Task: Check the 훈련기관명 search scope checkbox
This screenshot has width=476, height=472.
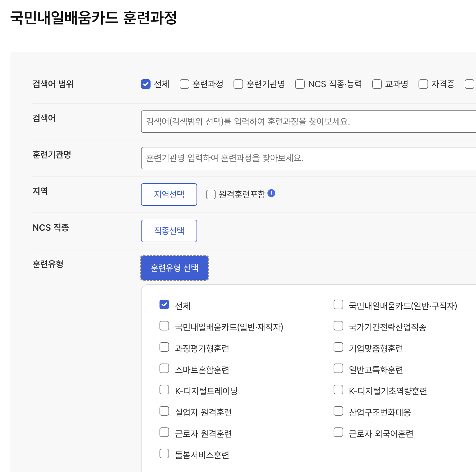Action: click(x=238, y=84)
